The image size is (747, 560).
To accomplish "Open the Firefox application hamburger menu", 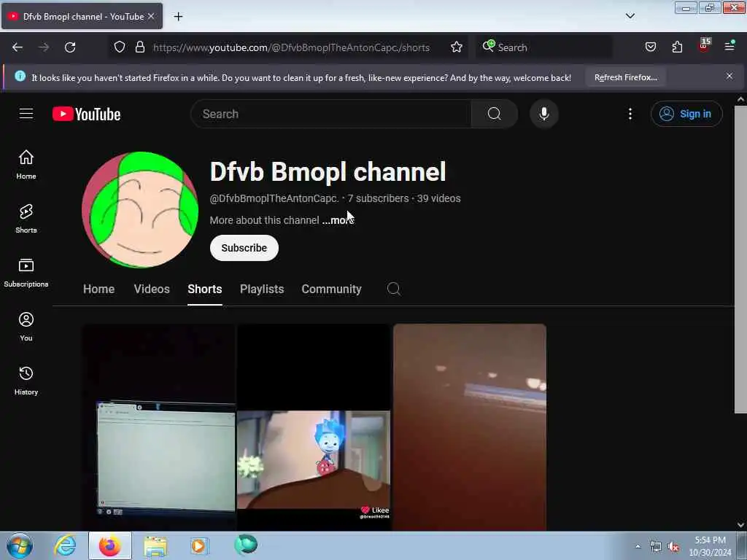I will (x=729, y=46).
